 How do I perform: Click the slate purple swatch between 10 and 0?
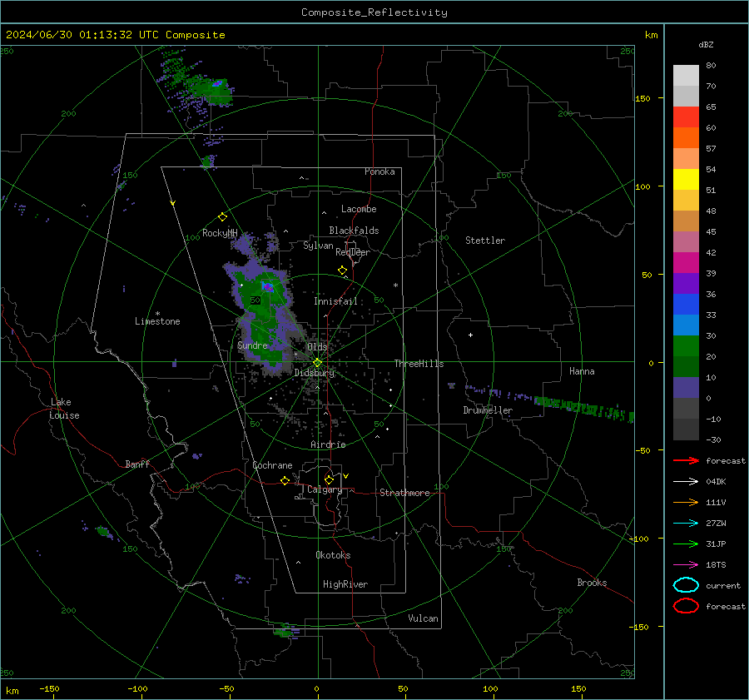686,388
